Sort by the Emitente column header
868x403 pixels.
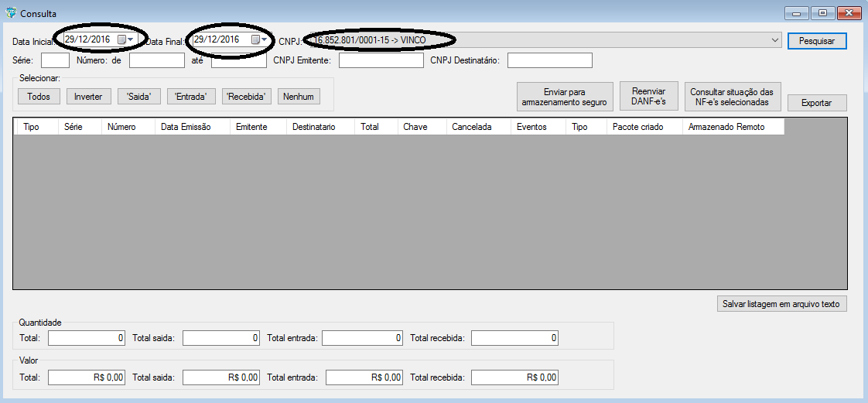coord(258,127)
